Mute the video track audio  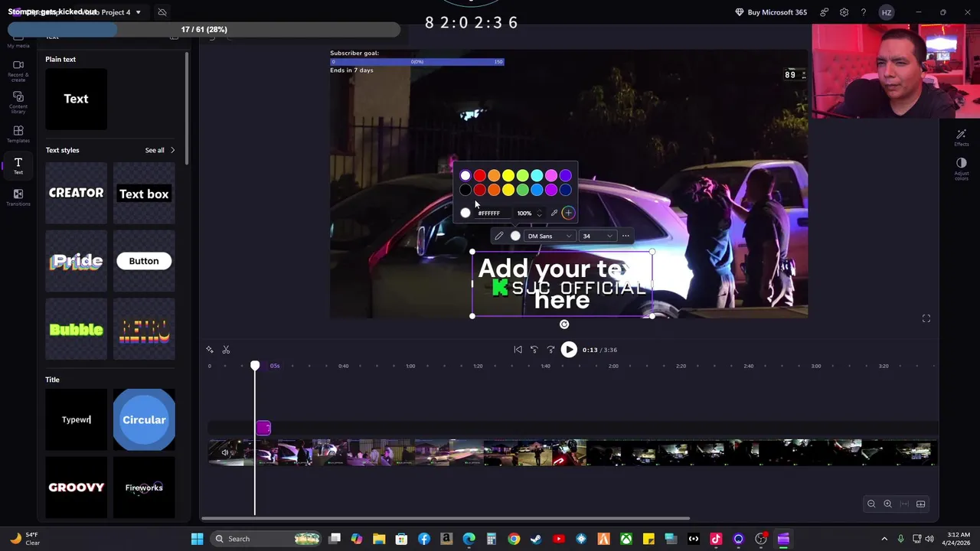[x=225, y=453]
